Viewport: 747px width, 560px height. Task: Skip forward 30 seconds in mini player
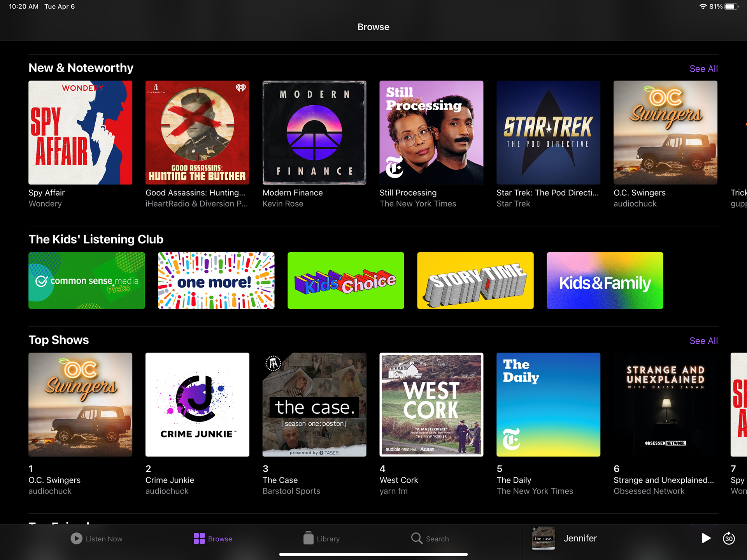click(x=729, y=538)
